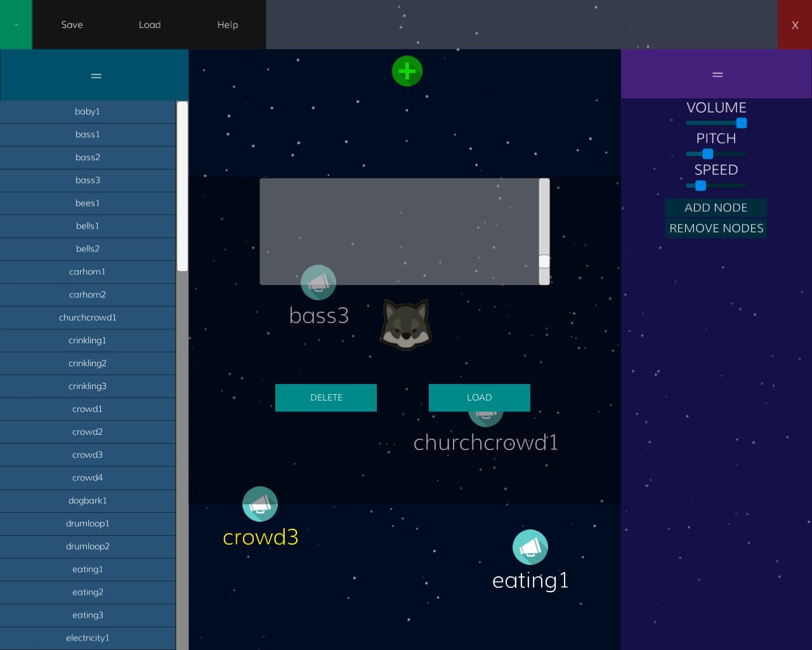
Task: Collapse the left sound list panel header
Action: click(x=95, y=75)
